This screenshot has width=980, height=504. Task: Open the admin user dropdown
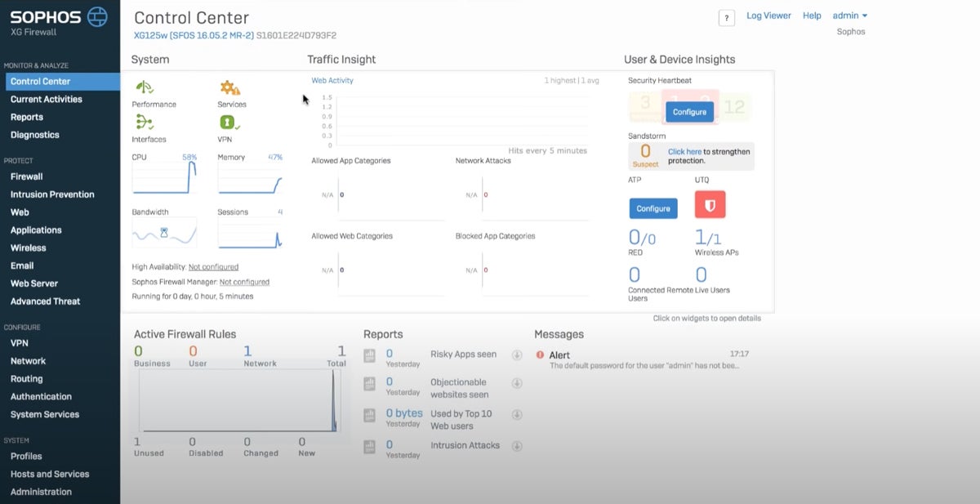tap(849, 16)
